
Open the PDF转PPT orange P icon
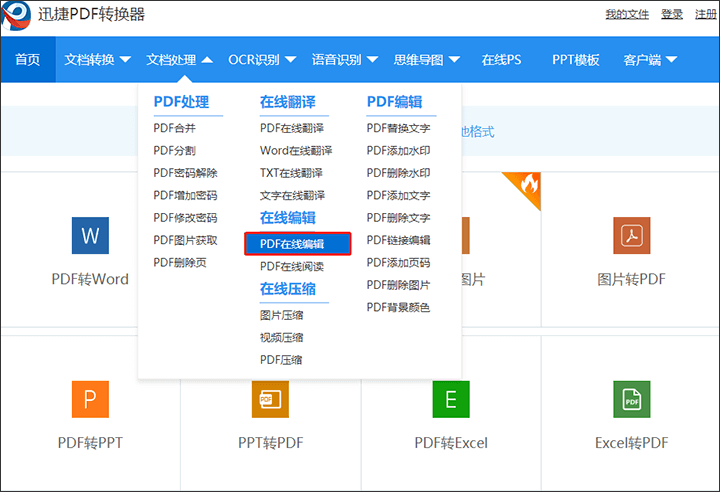click(x=90, y=399)
